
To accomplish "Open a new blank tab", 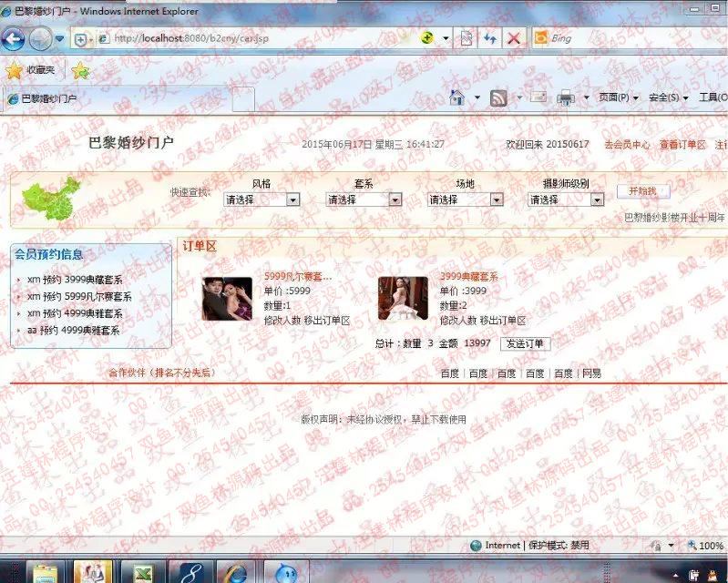I will pos(243,99).
